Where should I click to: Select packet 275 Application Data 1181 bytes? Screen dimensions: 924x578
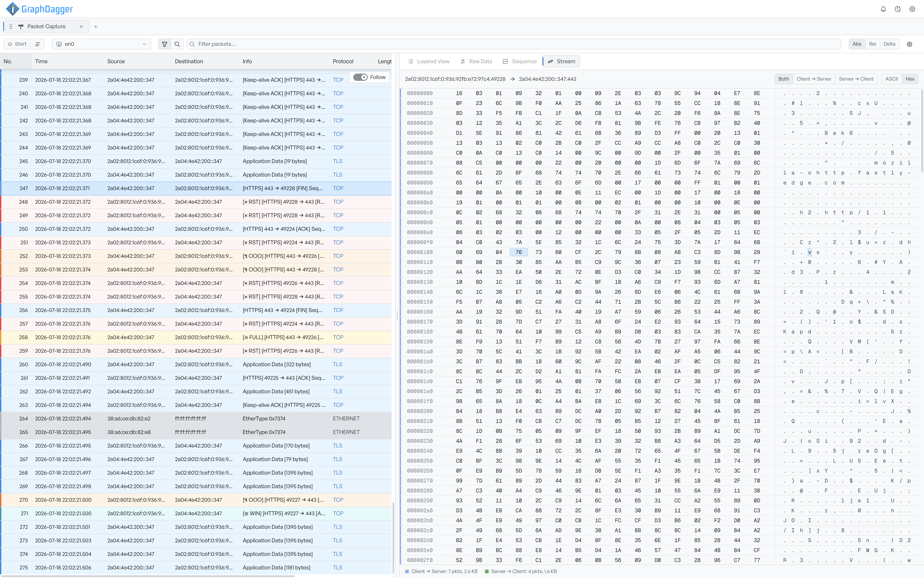click(196, 568)
